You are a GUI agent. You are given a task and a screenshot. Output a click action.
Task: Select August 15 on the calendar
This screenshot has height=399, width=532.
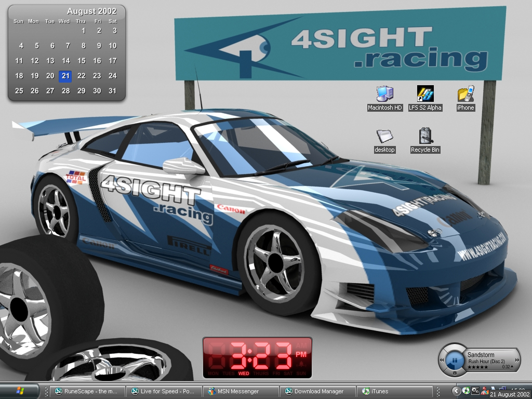(82, 61)
